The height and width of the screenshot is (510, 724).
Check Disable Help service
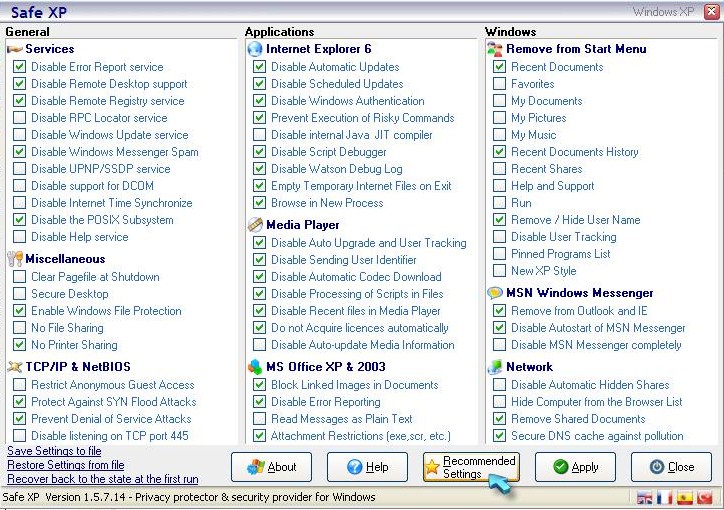pos(19,237)
